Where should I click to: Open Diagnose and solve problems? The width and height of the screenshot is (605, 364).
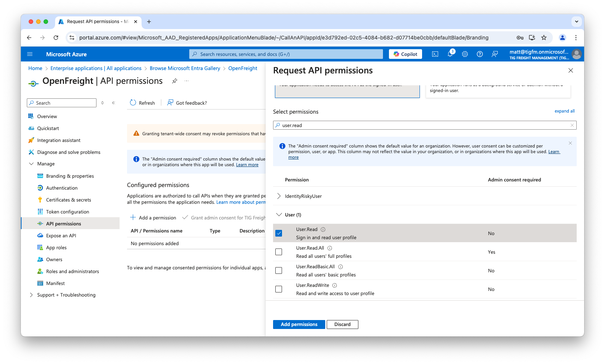pyautogui.click(x=69, y=152)
